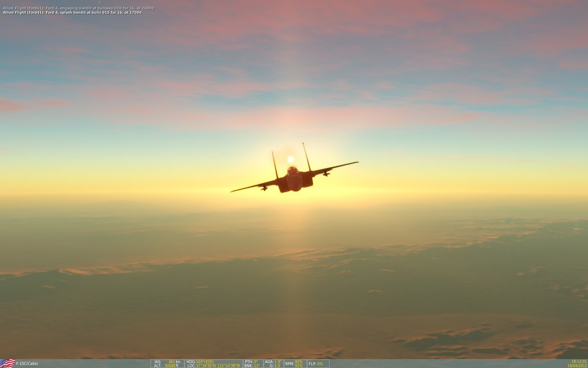
Task: Click the F-15C(Callo) aircraft label
Action: click(x=27, y=364)
